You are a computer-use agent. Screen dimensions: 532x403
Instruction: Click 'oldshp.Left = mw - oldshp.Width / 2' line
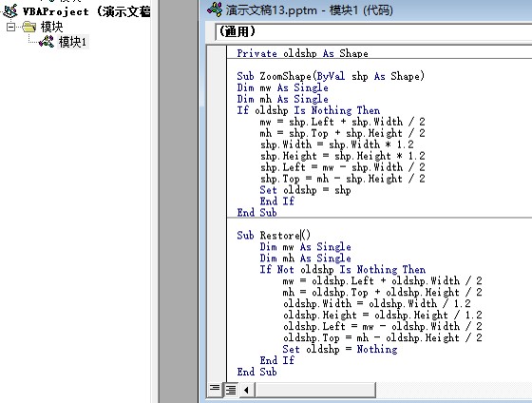pyautogui.click(x=382, y=326)
